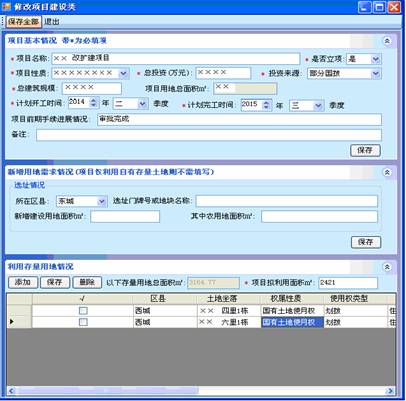Open the 所在区县 dropdown
406x401 pixels.
point(101,201)
